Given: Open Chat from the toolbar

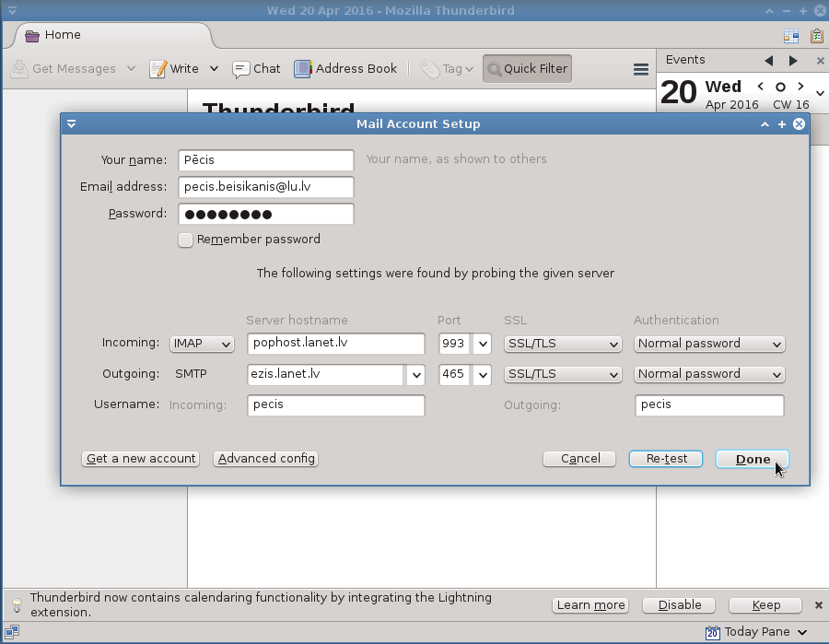Looking at the screenshot, I should [256, 69].
